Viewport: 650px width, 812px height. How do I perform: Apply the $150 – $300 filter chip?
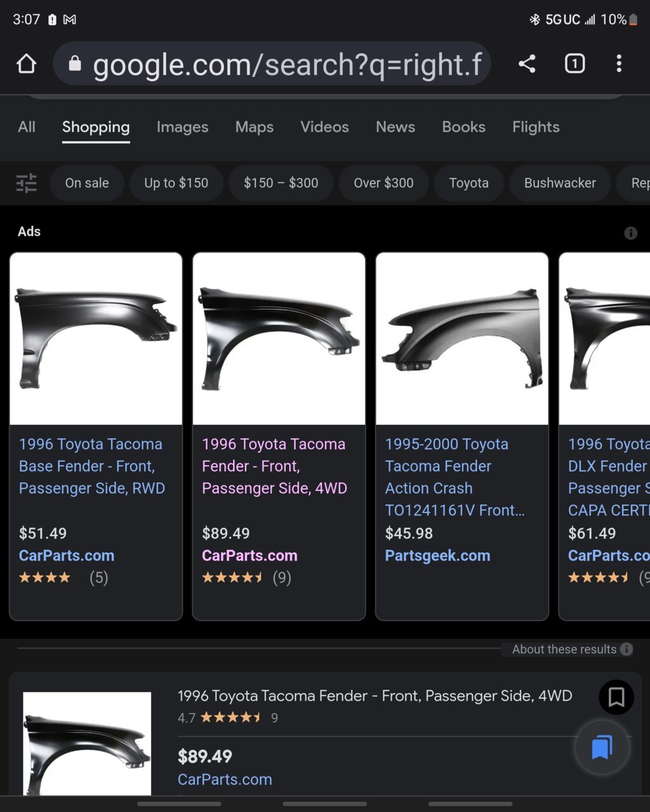pos(281,183)
